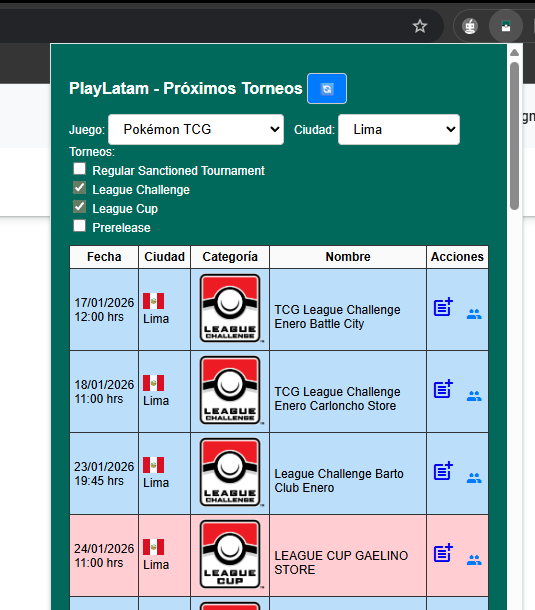Click Ciudad column header

click(165, 257)
